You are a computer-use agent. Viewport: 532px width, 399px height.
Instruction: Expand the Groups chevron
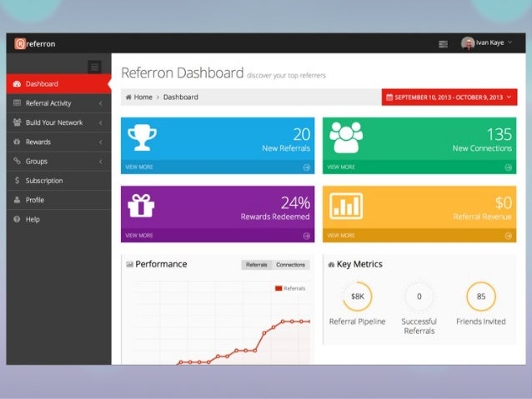(x=101, y=162)
